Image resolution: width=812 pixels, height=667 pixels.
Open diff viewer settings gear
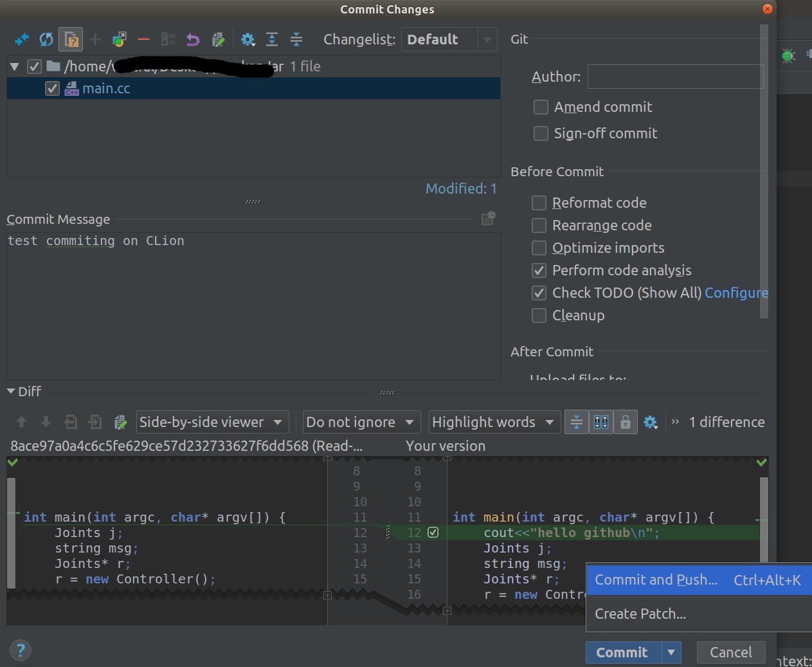(x=651, y=421)
